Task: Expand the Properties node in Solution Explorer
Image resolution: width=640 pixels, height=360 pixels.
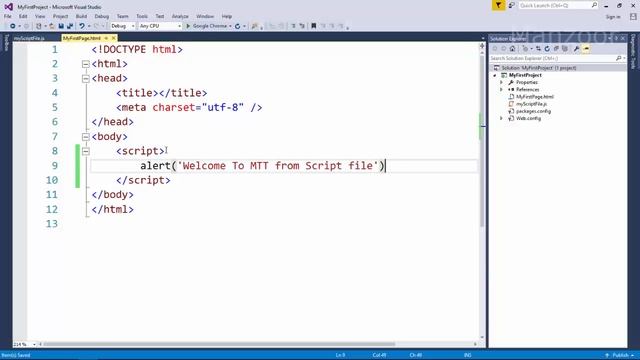Action: pos(501,82)
